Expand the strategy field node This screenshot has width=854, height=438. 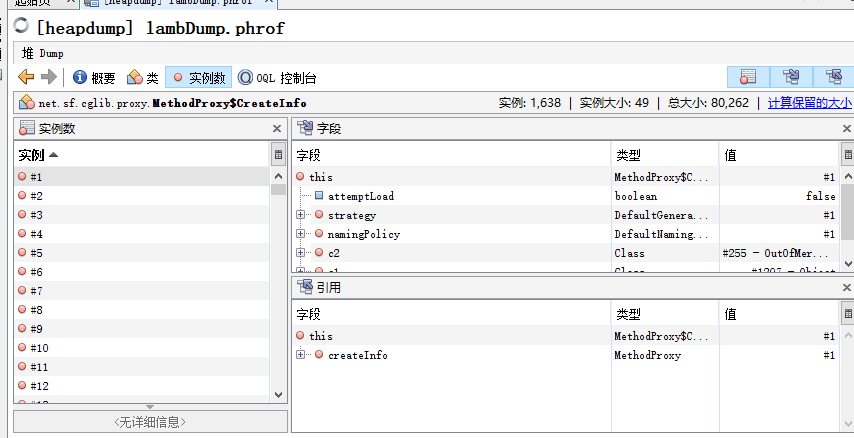tap(300, 215)
